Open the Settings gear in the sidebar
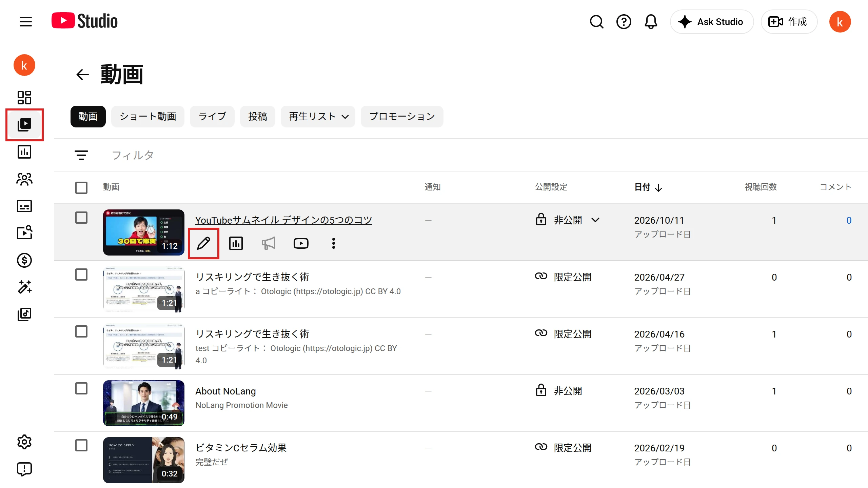The image size is (868, 488). coord(24,442)
